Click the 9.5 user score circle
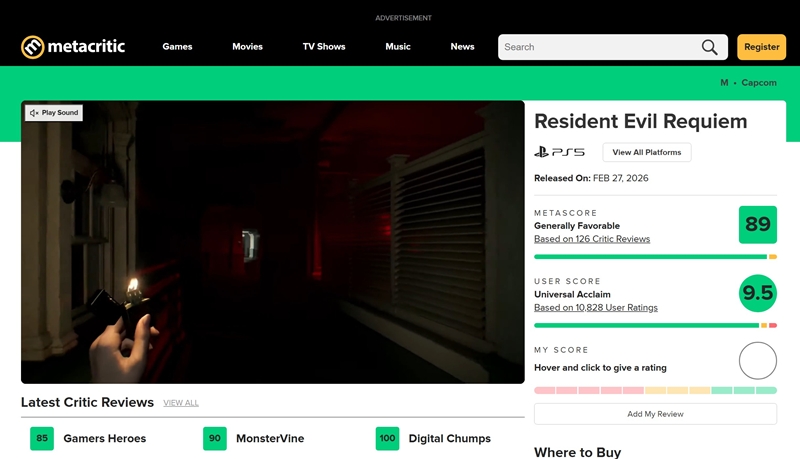The image size is (800, 459). [757, 293]
